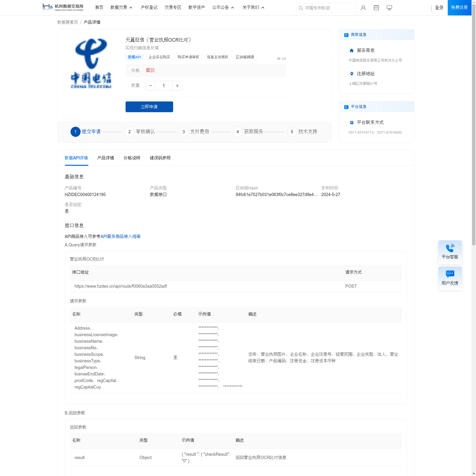
Task: Click the 购买申请审核 tag
Action: (188, 57)
